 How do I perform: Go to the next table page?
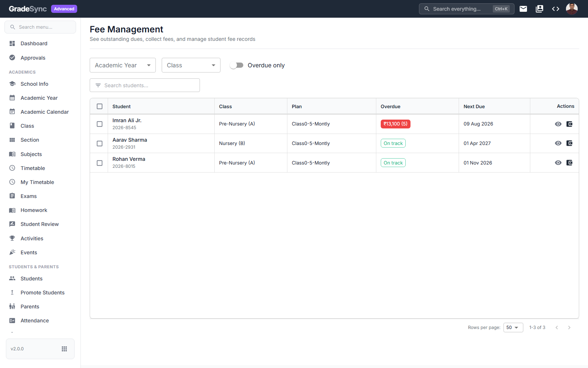click(x=569, y=328)
